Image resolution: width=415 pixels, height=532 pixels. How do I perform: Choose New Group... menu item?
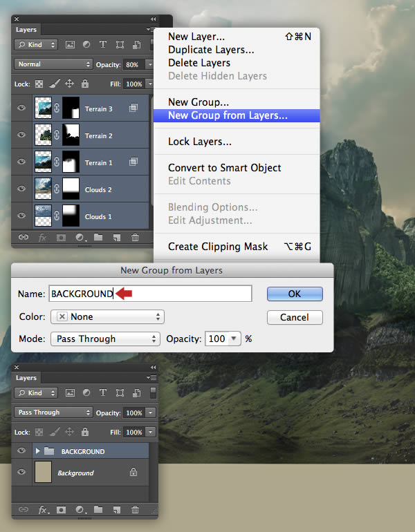point(237,102)
